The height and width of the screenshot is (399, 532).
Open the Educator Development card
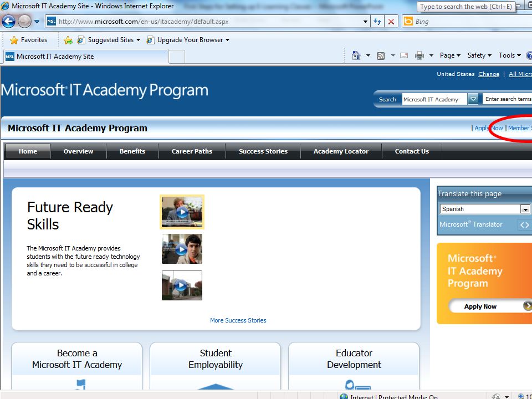354,366
